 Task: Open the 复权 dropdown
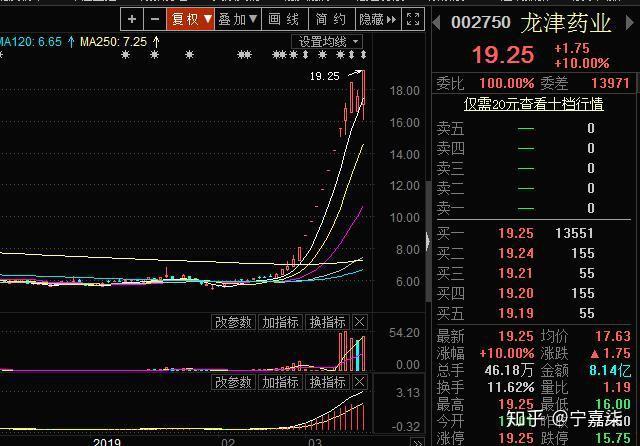[191, 19]
